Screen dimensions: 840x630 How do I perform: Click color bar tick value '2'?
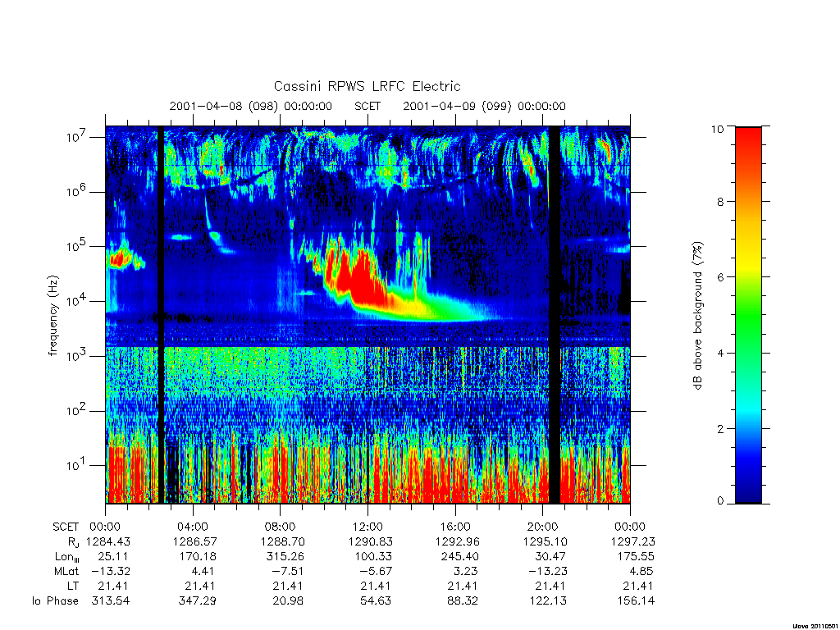click(x=720, y=428)
